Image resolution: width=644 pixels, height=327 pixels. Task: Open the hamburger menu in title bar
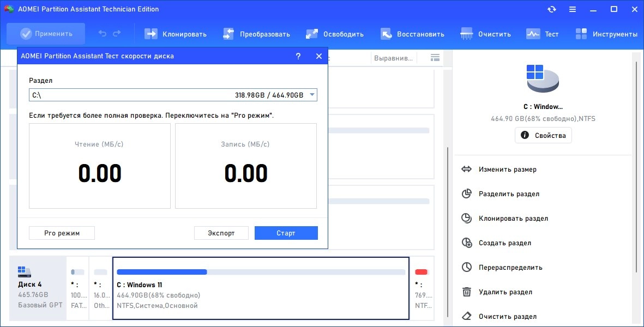click(x=573, y=9)
